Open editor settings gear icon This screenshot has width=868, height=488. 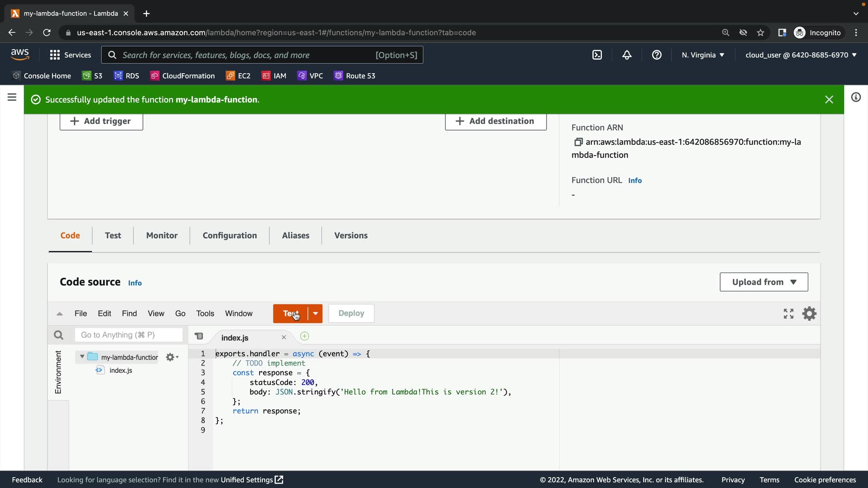809,314
